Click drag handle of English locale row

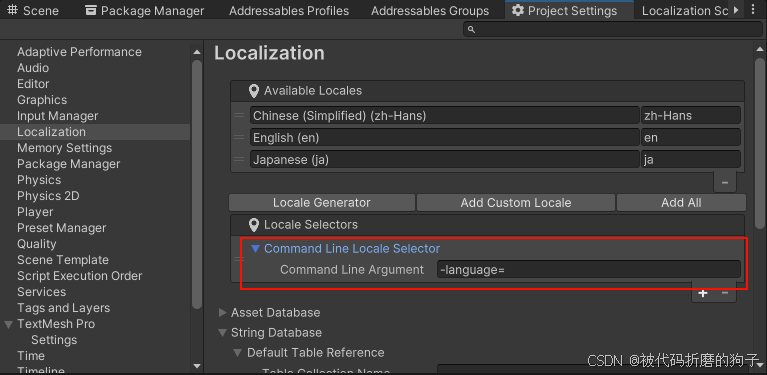[x=239, y=138]
